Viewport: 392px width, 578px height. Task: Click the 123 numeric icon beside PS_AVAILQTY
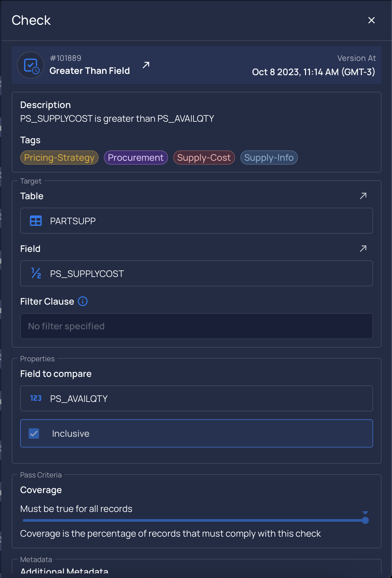coord(36,398)
